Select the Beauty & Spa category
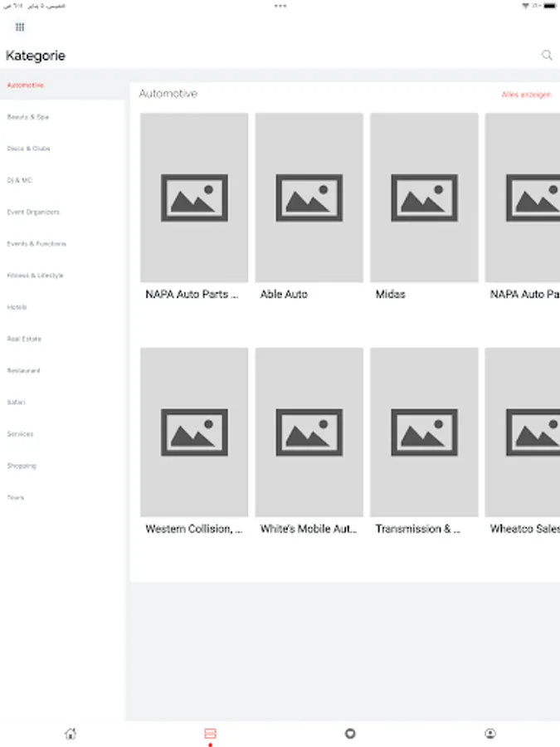This screenshot has width=560, height=747. (62, 117)
